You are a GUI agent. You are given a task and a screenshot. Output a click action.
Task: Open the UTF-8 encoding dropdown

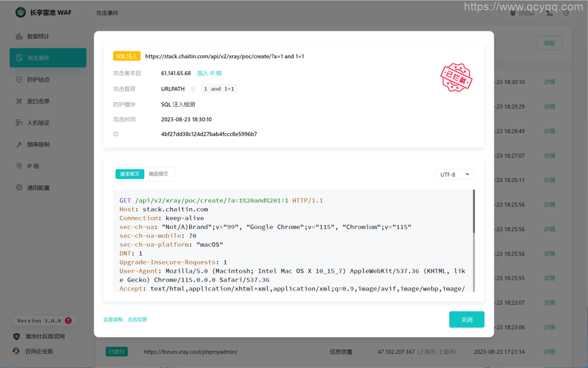455,174
